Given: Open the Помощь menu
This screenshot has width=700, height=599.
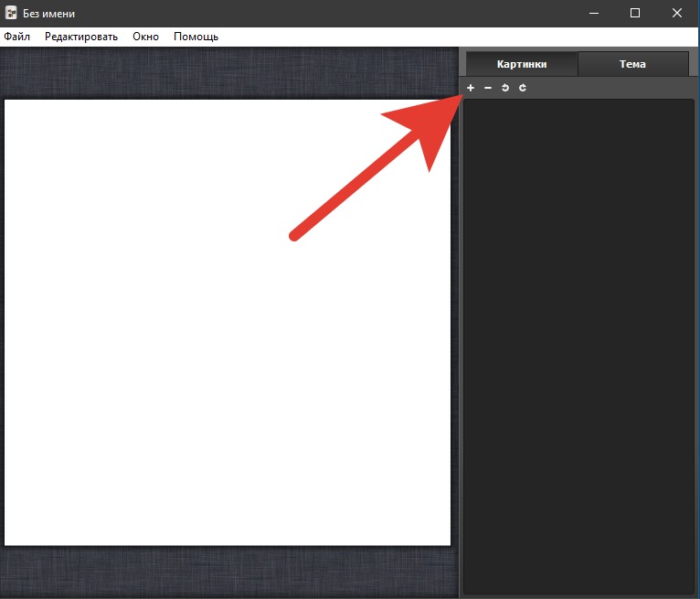Looking at the screenshot, I should 196,37.
